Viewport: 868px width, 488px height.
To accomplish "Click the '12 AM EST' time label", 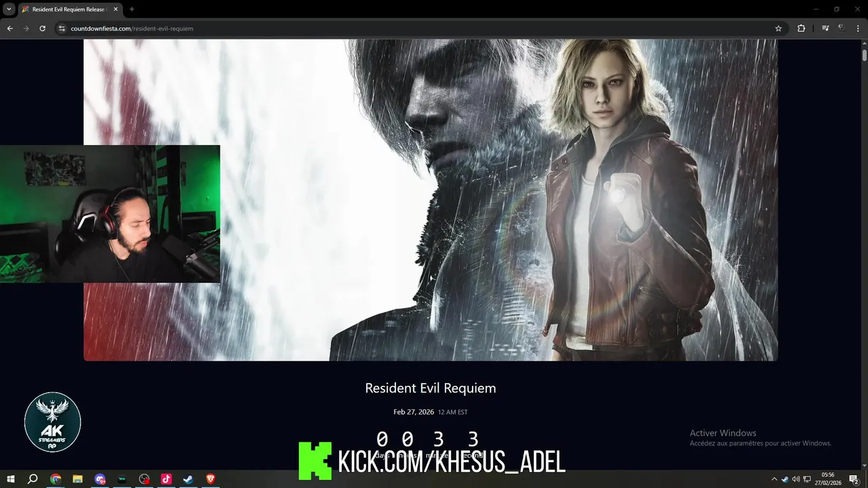I will point(453,412).
